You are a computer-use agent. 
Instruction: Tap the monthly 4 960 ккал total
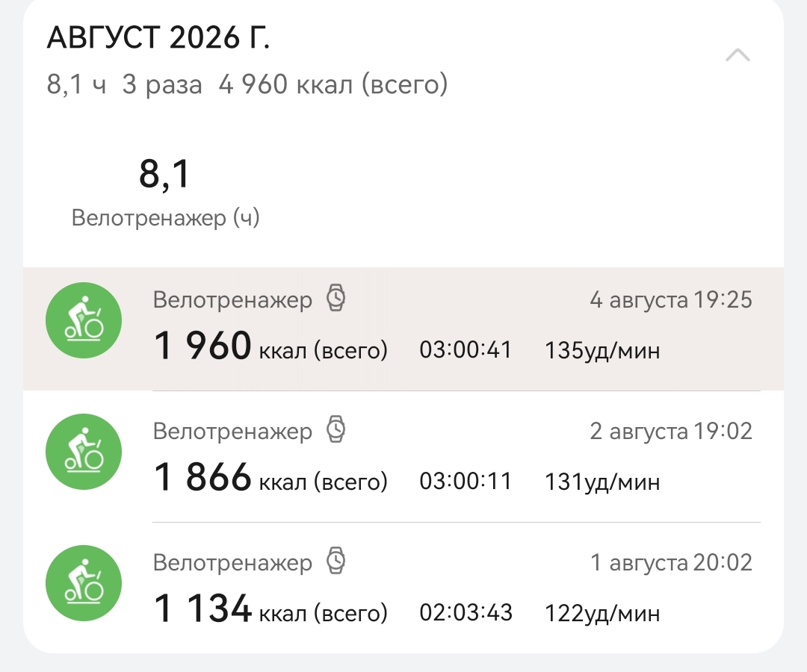pos(333,84)
